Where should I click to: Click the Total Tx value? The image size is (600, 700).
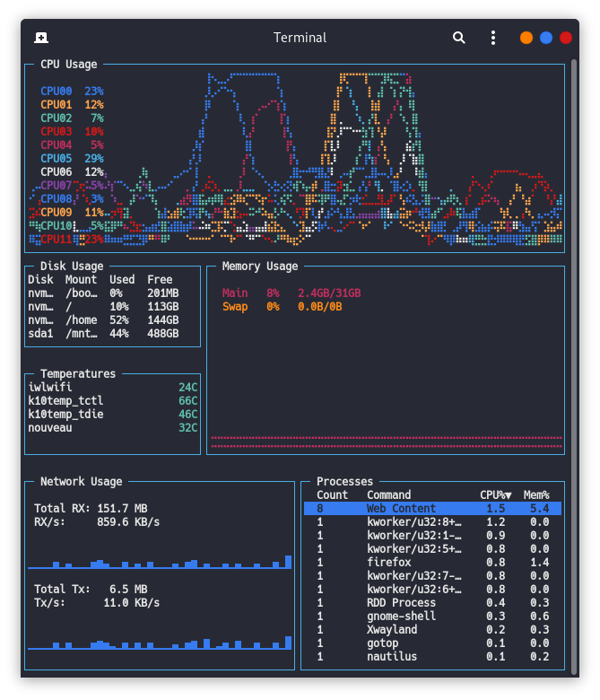[x=128, y=590]
